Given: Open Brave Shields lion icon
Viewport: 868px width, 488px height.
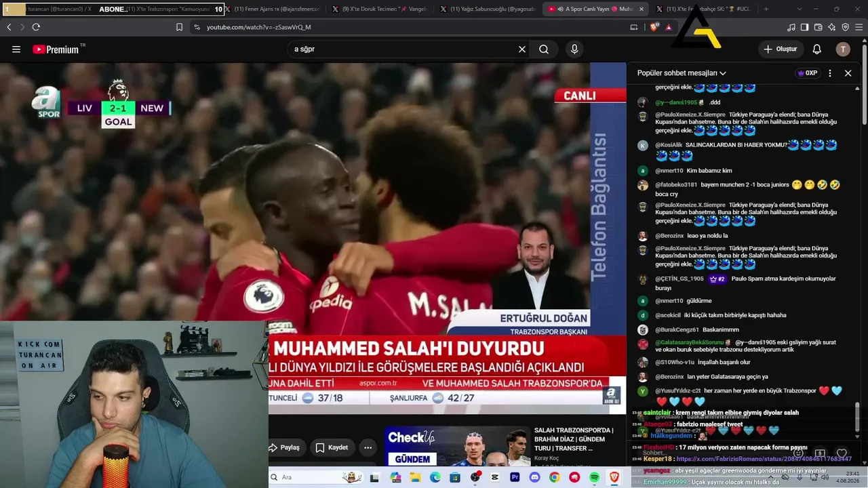Looking at the screenshot, I should pyautogui.click(x=654, y=27).
